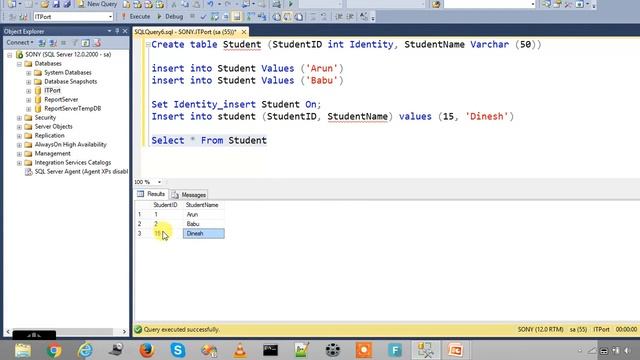Screen dimensions: 640x360
Task: Collapse the Databases folder node
Action: click(x=19, y=64)
